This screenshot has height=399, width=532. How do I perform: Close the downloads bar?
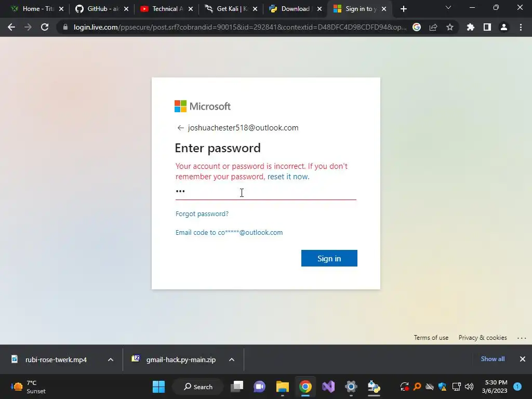523,359
